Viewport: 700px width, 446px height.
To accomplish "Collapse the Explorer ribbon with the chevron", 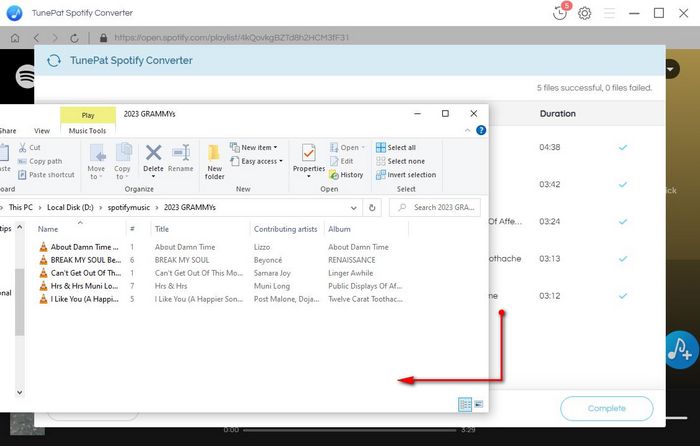I will pyautogui.click(x=467, y=130).
